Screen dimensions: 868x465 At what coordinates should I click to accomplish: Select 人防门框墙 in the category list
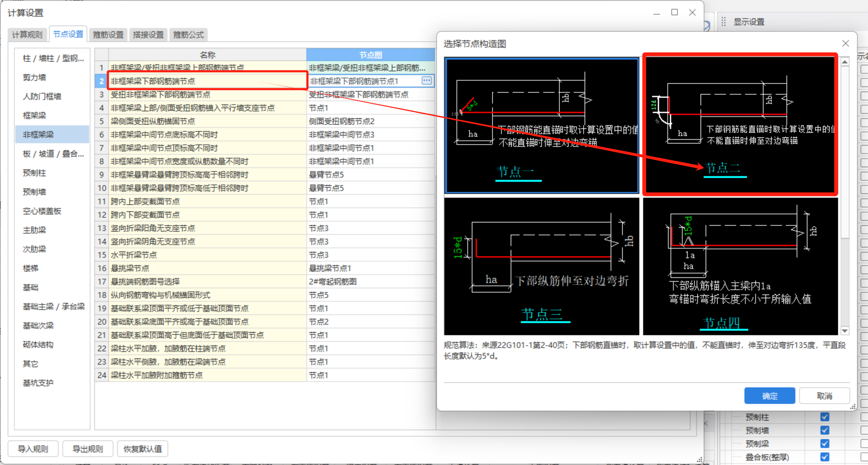click(53, 96)
